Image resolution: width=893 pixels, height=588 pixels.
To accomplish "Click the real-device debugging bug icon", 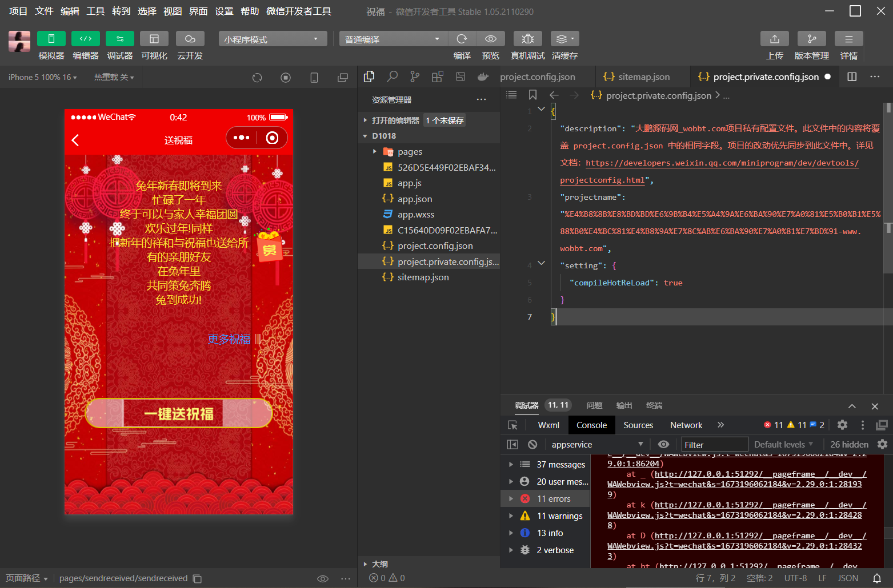I will [527, 39].
